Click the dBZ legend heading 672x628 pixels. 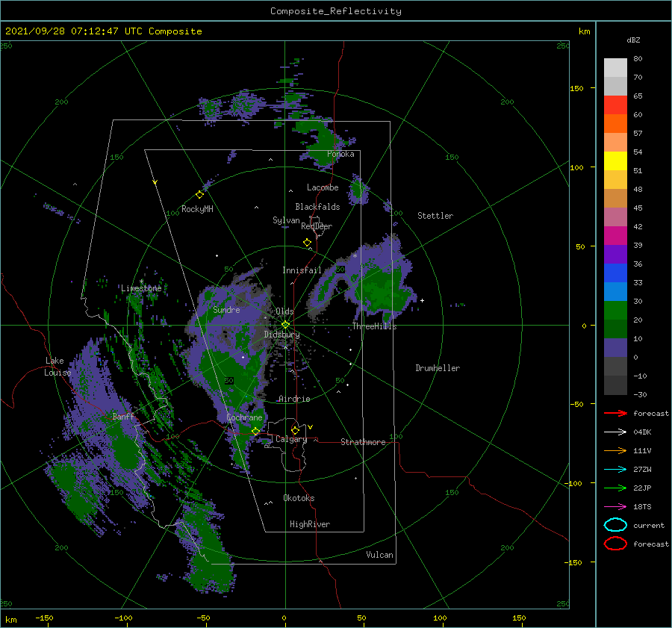[x=633, y=40]
